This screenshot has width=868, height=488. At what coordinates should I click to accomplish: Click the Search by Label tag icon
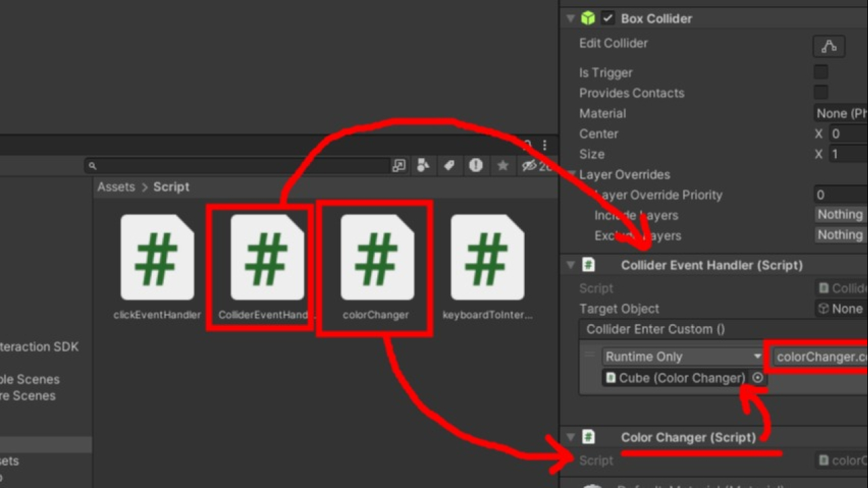point(449,165)
